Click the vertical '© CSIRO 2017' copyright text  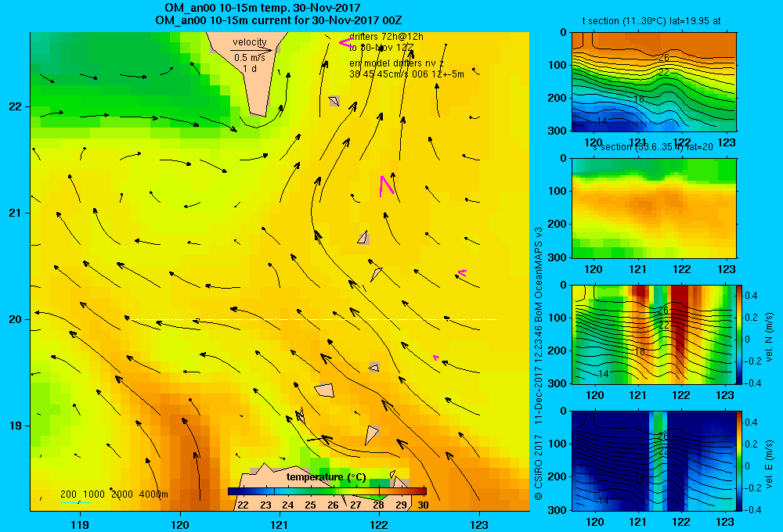point(539,467)
